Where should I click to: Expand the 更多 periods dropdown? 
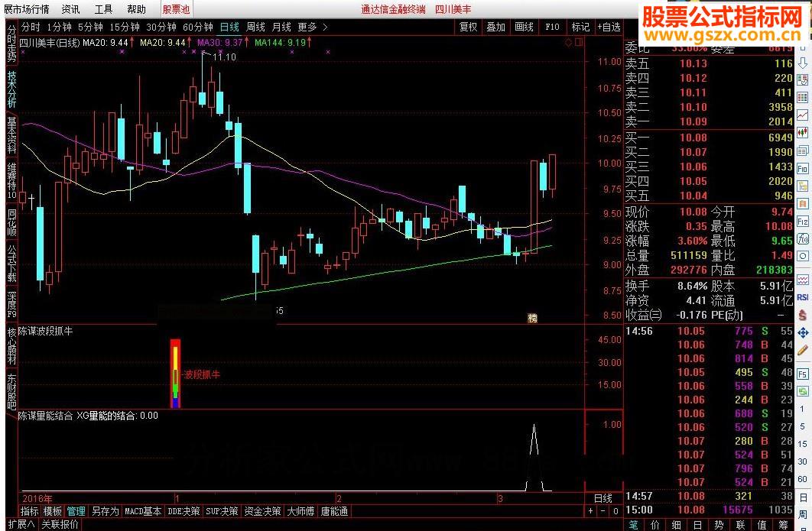click(x=312, y=27)
